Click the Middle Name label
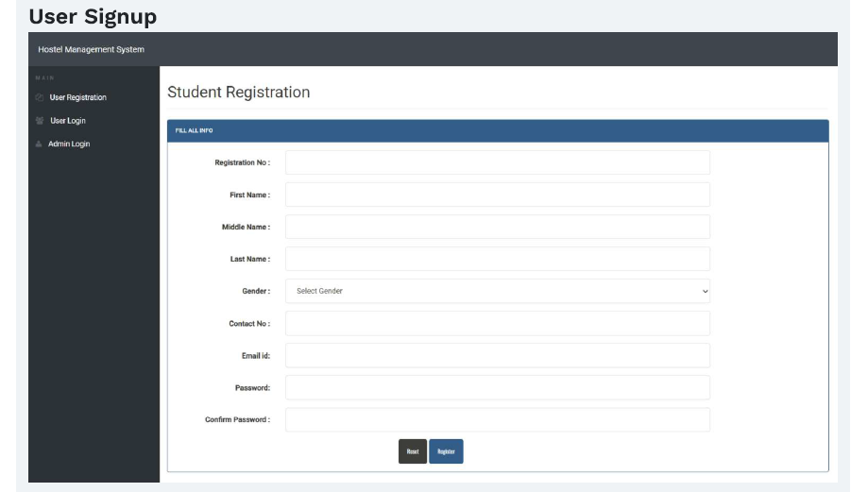The height and width of the screenshot is (492, 868). pos(247,227)
